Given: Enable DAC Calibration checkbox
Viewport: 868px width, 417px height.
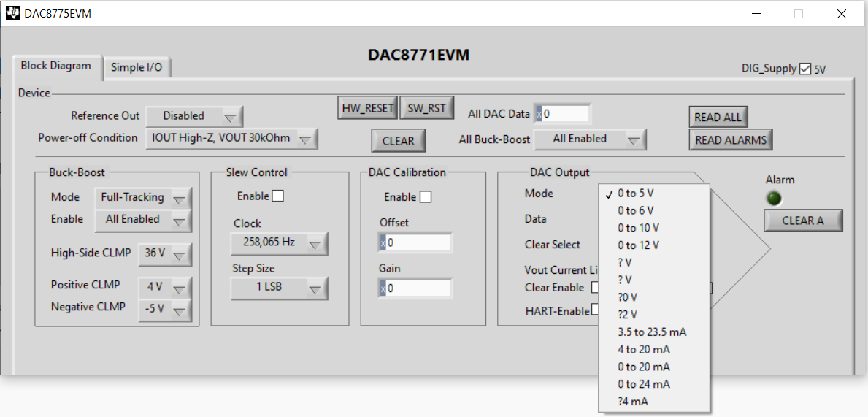Looking at the screenshot, I should click(426, 196).
